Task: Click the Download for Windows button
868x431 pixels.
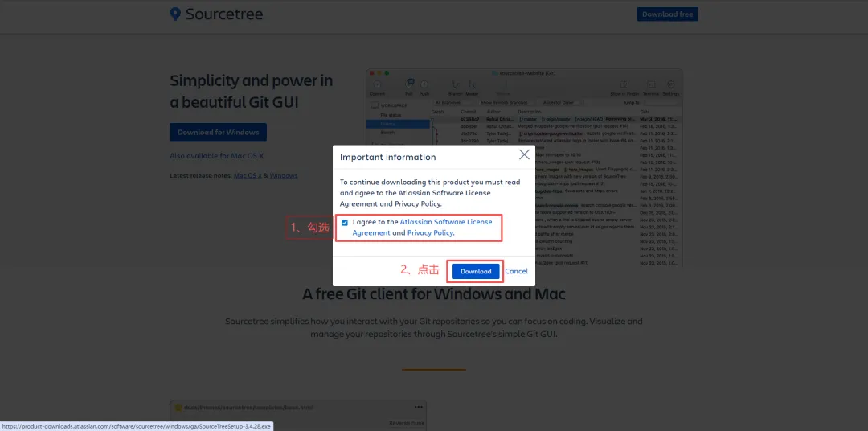Action: click(x=218, y=133)
